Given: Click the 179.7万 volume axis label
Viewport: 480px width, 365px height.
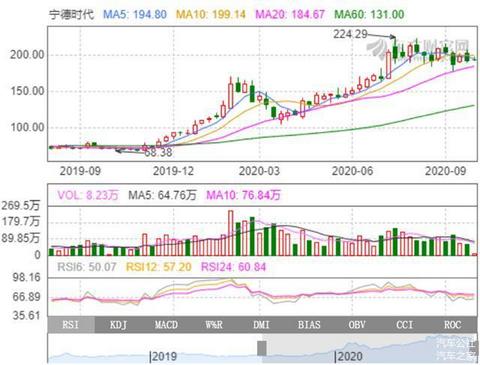Looking at the screenshot, I should click(x=21, y=222).
